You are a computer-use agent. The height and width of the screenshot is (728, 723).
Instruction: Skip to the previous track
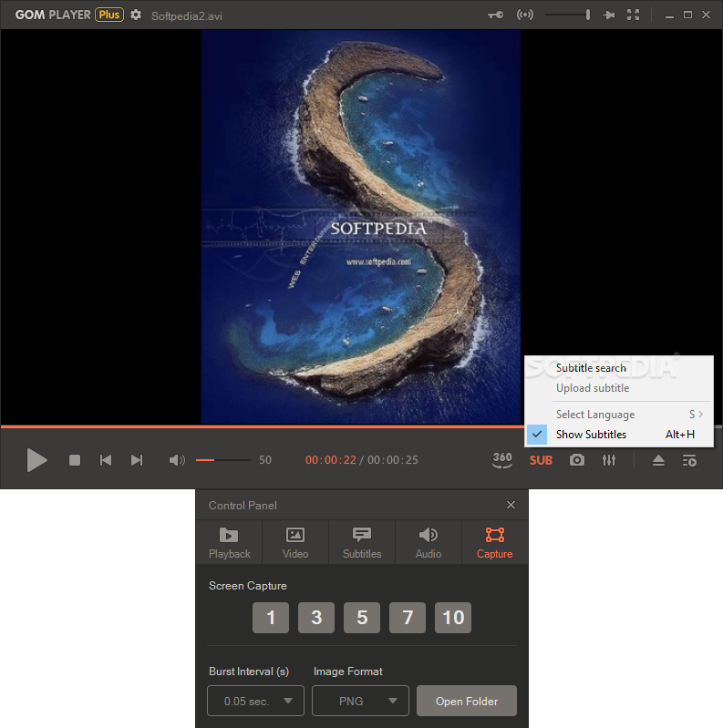[x=106, y=460]
